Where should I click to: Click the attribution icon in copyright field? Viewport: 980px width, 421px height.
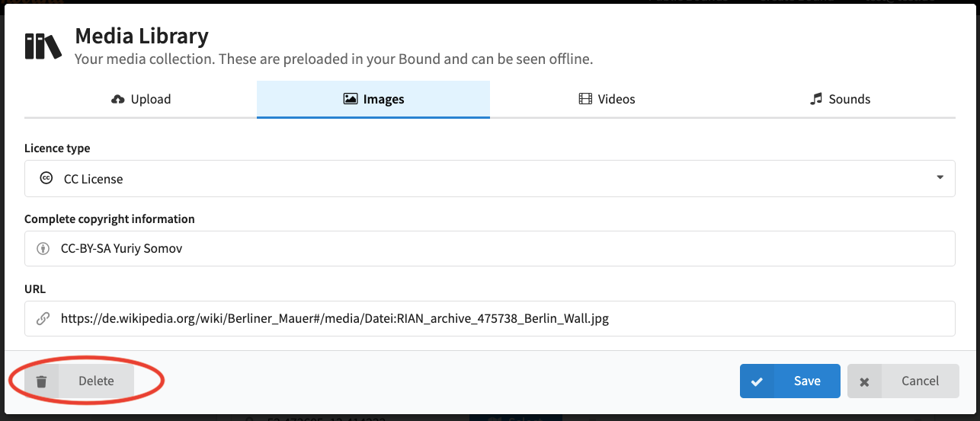pyautogui.click(x=43, y=248)
